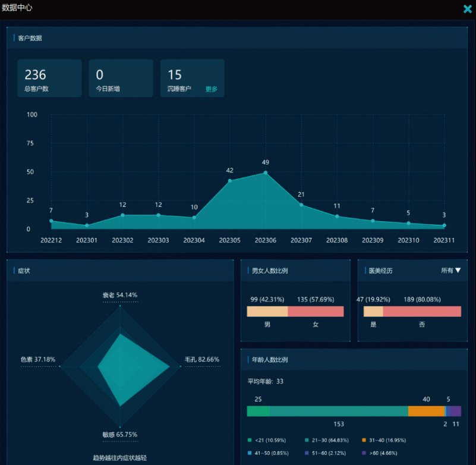Click the 衰老 54.14% radar axis label
Image resolution: width=476 pixels, height=465 pixels.
click(x=119, y=295)
